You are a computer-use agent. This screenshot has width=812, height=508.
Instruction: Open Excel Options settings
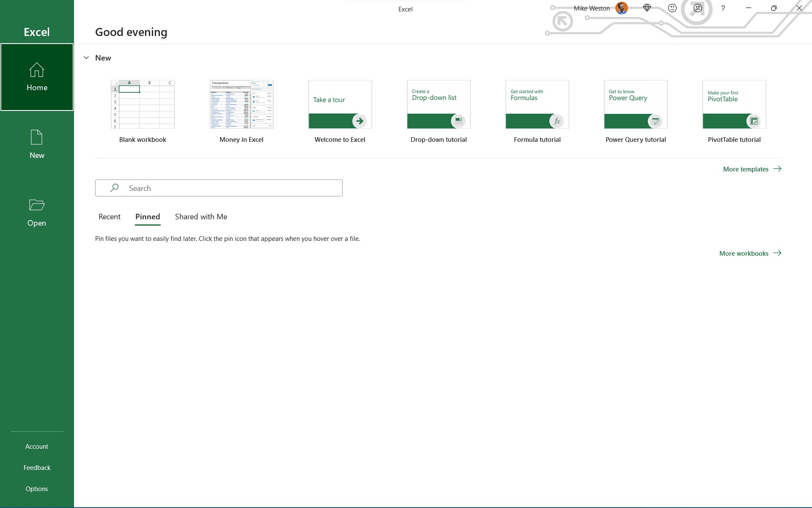click(36, 488)
